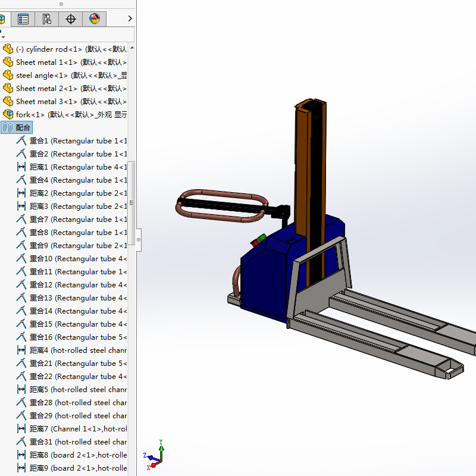Click the 配合 mates folder

point(17,127)
